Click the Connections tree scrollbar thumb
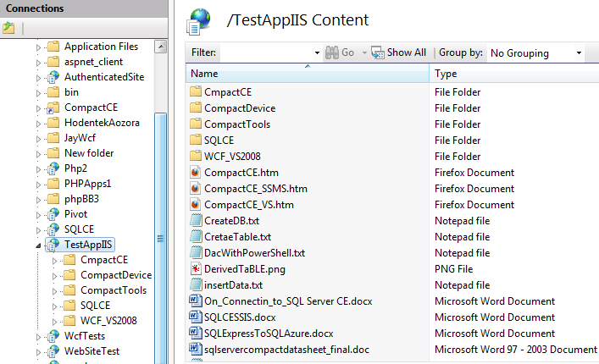Viewport: 599px width, 364px height. pos(161,239)
